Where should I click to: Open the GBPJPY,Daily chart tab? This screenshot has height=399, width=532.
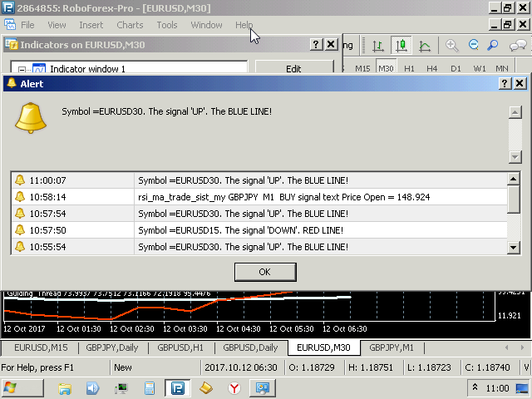(x=112, y=347)
